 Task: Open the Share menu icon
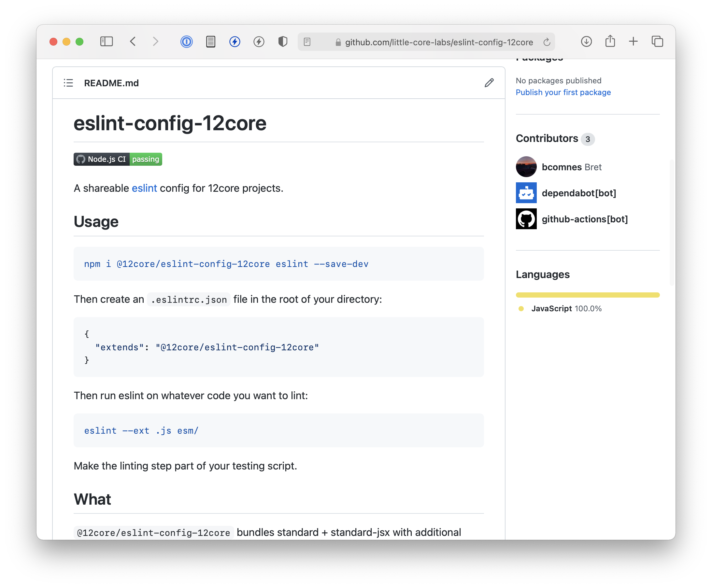pyautogui.click(x=610, y=41)
